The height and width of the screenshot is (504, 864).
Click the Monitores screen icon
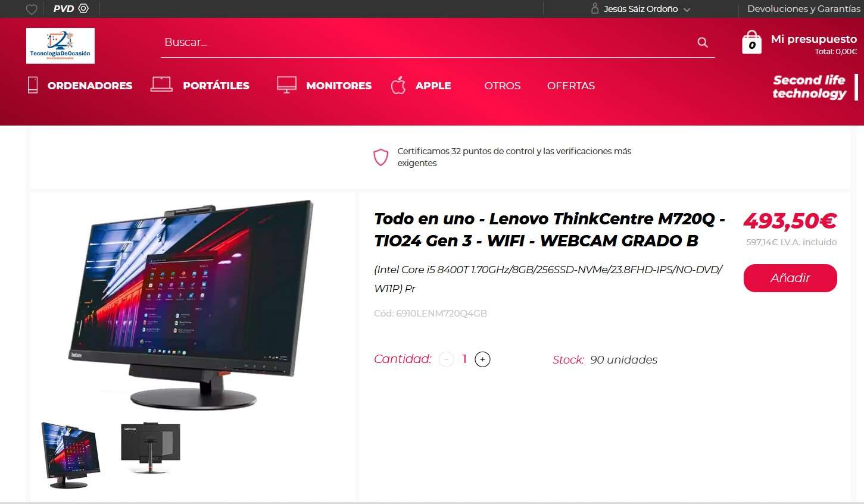tap(286, 84)
